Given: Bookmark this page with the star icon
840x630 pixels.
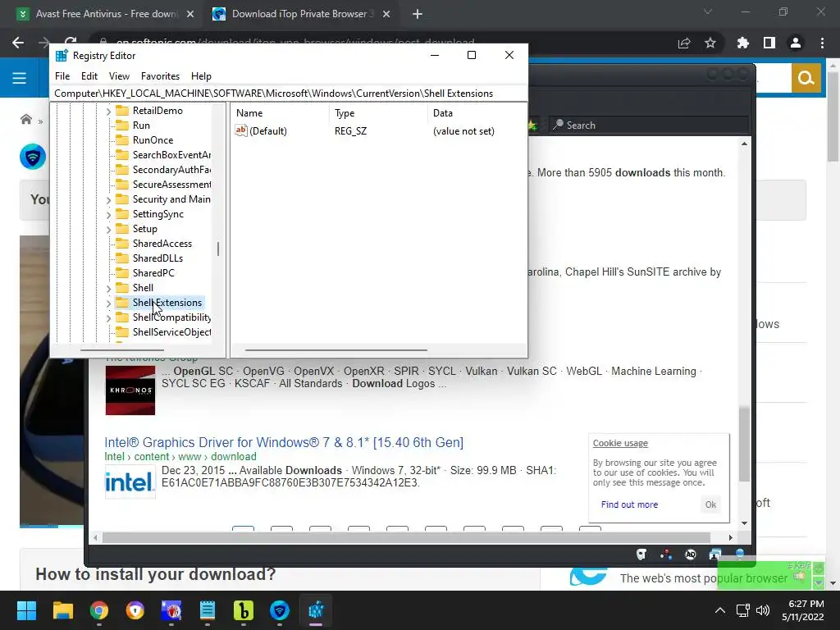Looking at the screenshot, I should coord(710,43).
